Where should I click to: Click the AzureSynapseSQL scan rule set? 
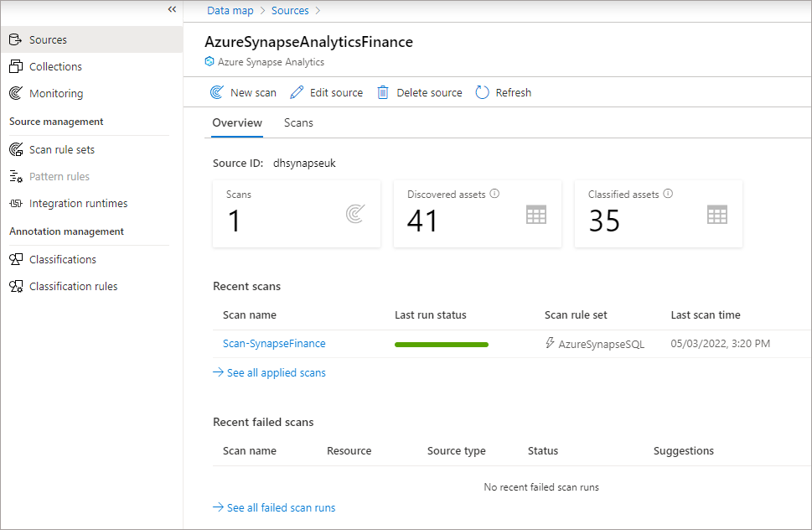(x=601, y=344)
